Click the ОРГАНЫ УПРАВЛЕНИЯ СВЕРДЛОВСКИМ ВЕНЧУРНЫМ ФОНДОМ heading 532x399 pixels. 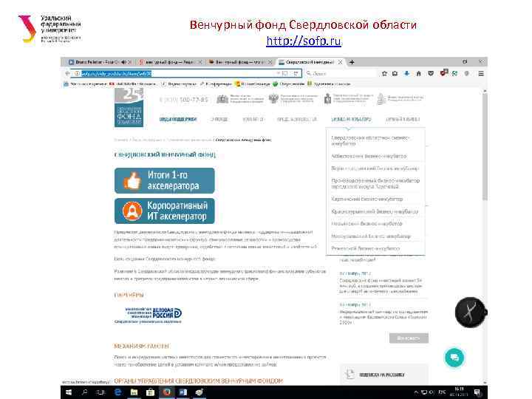click(x=199, y=381)
